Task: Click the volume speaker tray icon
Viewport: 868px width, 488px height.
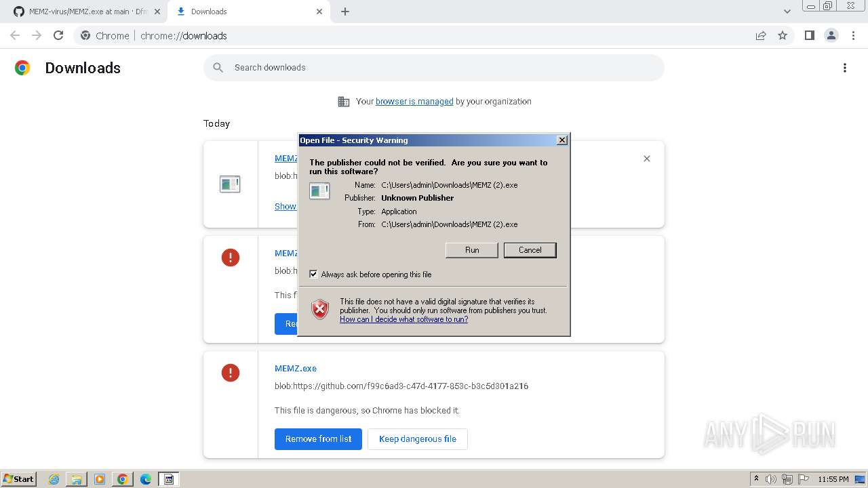Action: tap(771, 479)
